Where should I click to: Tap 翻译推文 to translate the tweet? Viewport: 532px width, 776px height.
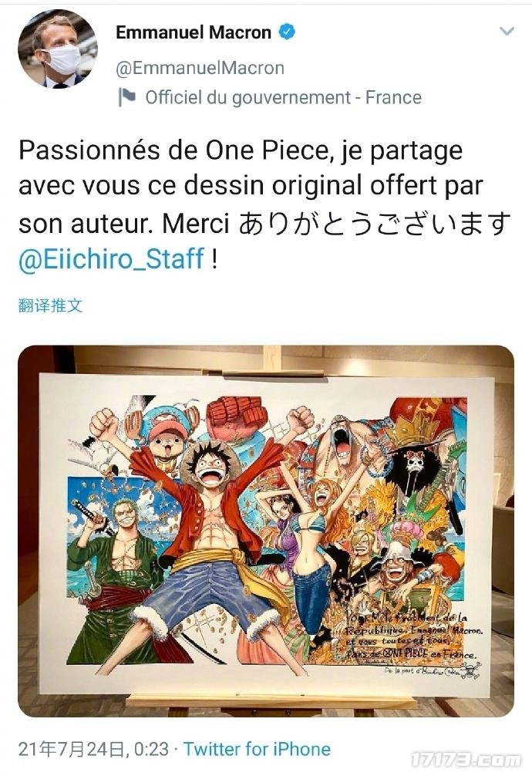pos(50,305)
